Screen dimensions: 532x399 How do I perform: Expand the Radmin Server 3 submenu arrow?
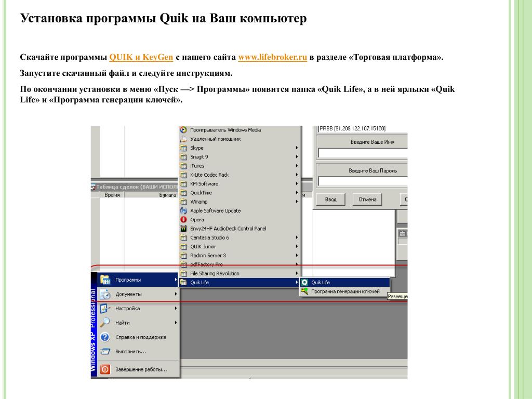297,256
